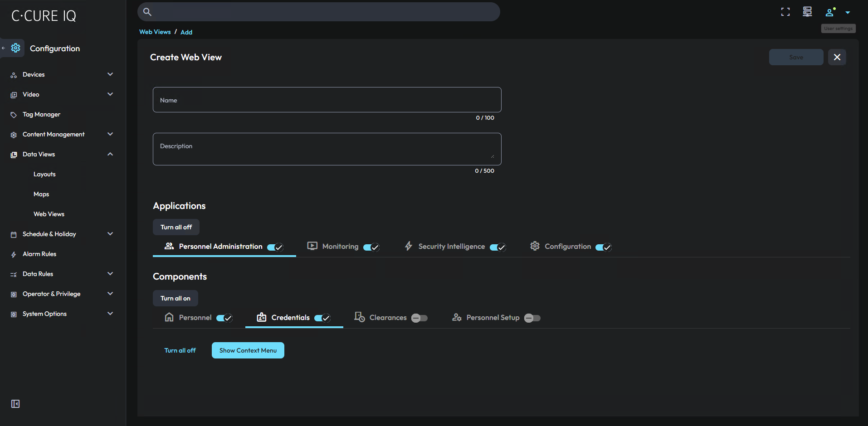
Task: Enable the Clearances component toggle
Action: pos(419,318)
